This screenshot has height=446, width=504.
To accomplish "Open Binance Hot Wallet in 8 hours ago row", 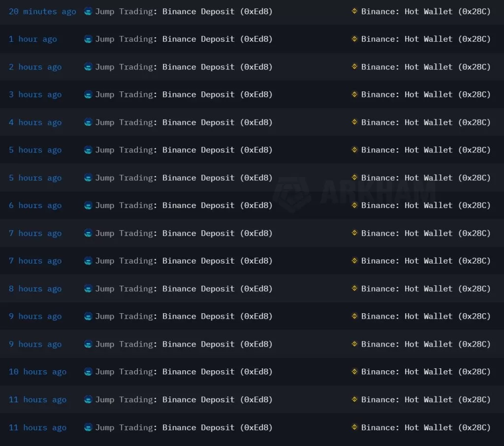I will point(426,289).
